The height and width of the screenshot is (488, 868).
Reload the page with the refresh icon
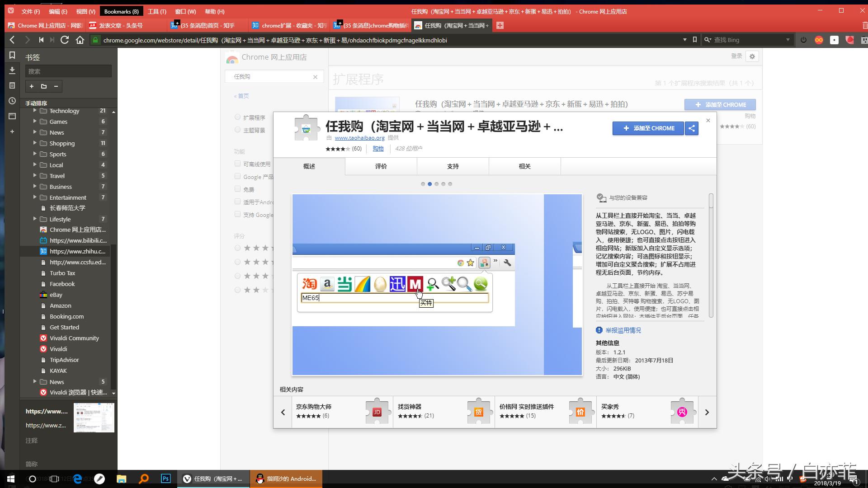click(65, 40)
